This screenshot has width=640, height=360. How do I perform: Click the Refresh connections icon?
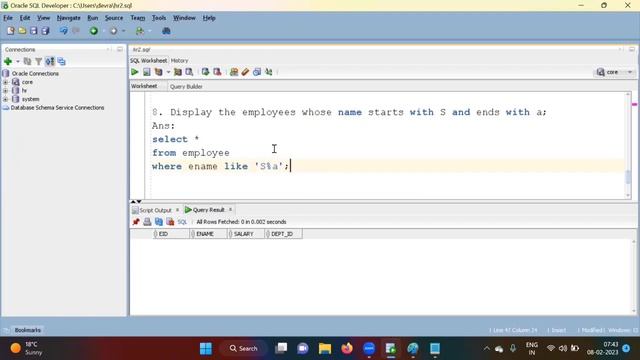click(x=27, y=61)
